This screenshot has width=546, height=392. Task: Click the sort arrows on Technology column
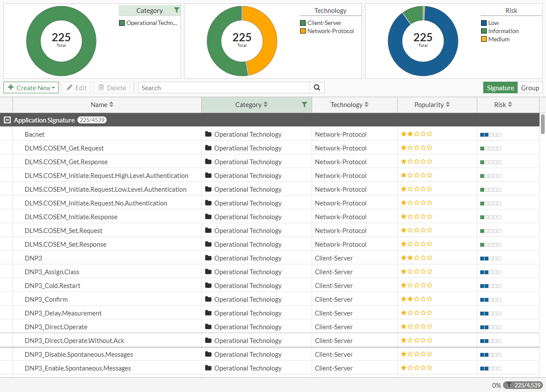pos(366,104)
